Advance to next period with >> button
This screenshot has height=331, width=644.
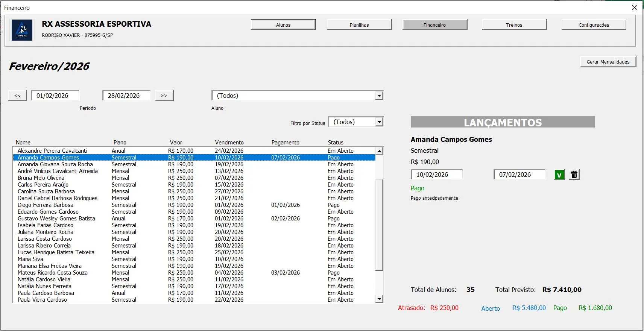pos(164,96)
